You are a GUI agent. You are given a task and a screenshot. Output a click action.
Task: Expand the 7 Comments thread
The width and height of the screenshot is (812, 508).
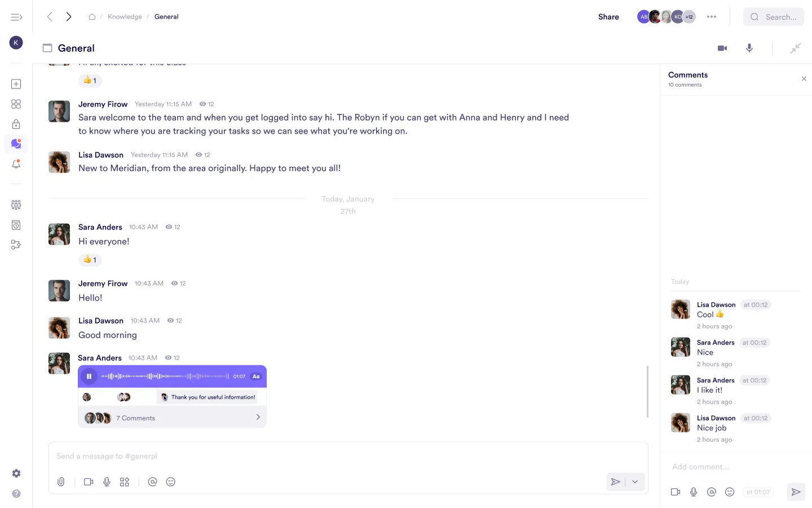pyautogui.click(x=258, y=418)
